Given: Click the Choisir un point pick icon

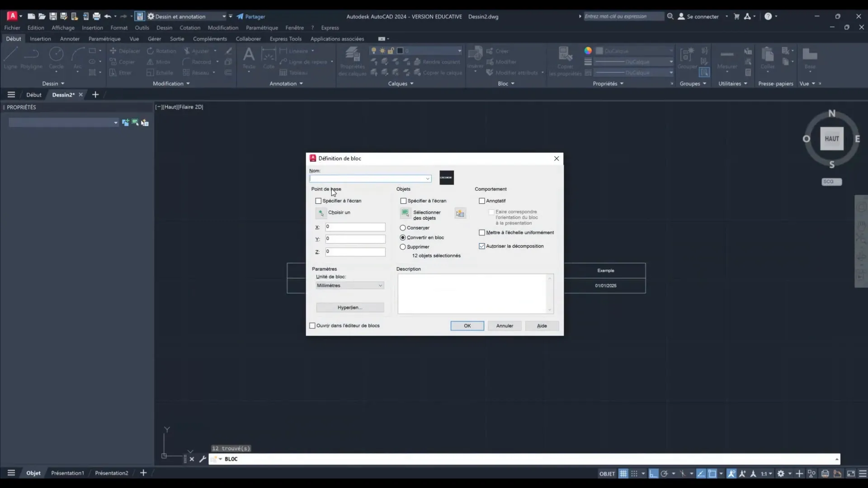Looking at the screenshot, I should [x=321, y=213].
